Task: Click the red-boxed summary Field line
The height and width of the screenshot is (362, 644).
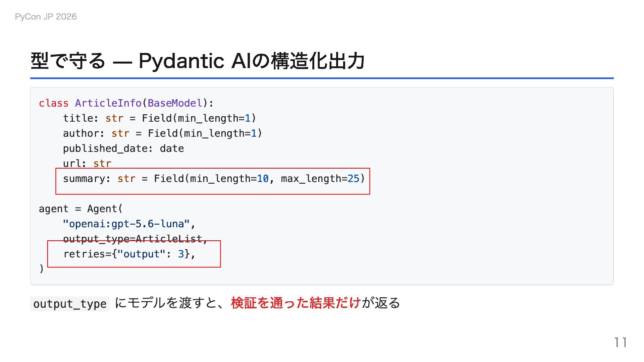Action: 214,179
